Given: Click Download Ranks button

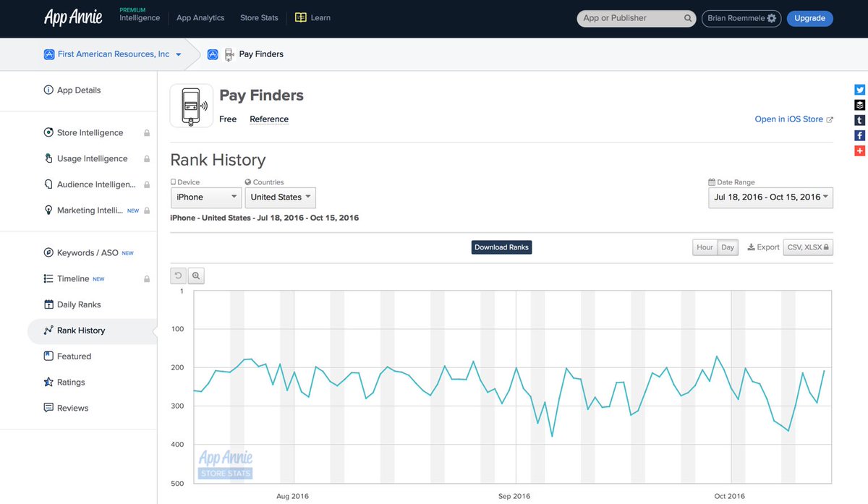Looking at the screenshot, I should click(x=502, y=247).
